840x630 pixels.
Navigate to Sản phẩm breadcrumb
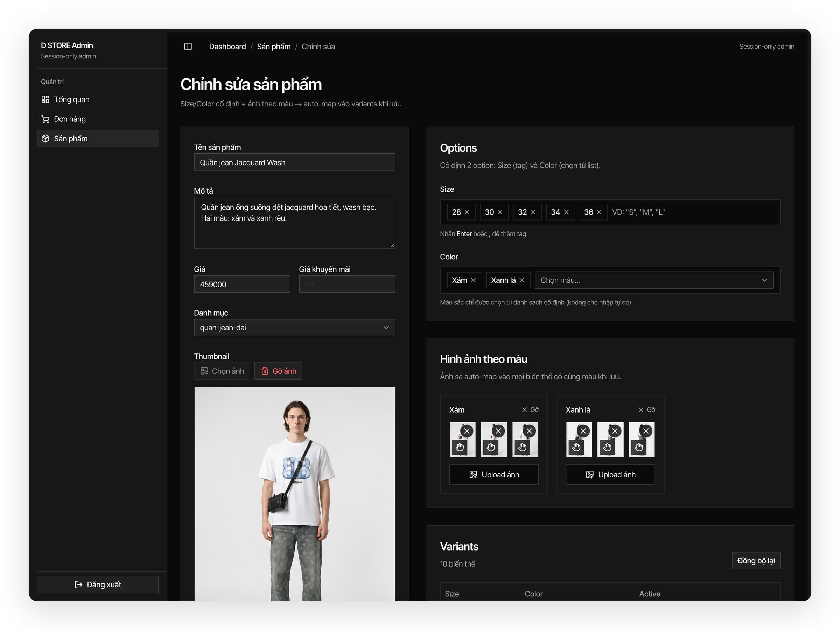274,46
